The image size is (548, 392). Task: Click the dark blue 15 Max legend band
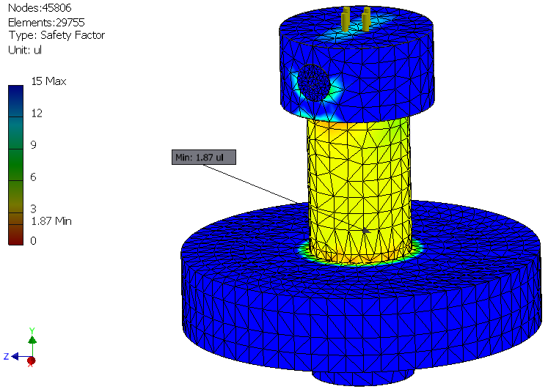click(15, 101)
